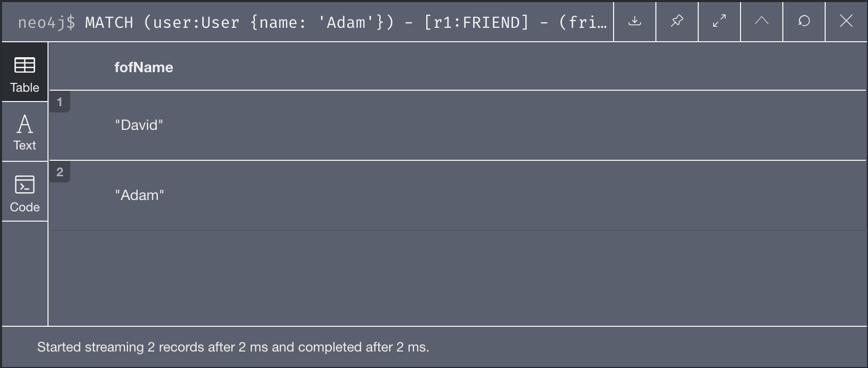Image resolution: width=868 pixels, height=368 pixels.
Task: Click the neo4j$ prompt label
Action: pos(46,22)
